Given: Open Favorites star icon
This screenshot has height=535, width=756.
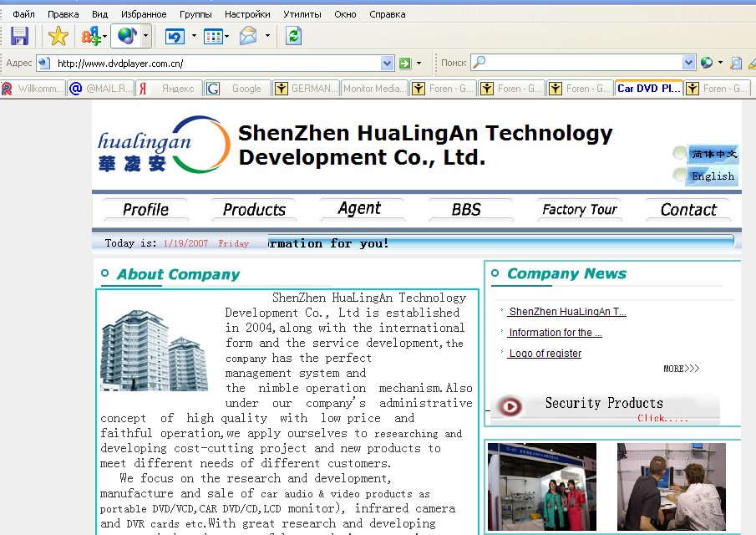Looking at the screenshot, I should click(58, 36).
